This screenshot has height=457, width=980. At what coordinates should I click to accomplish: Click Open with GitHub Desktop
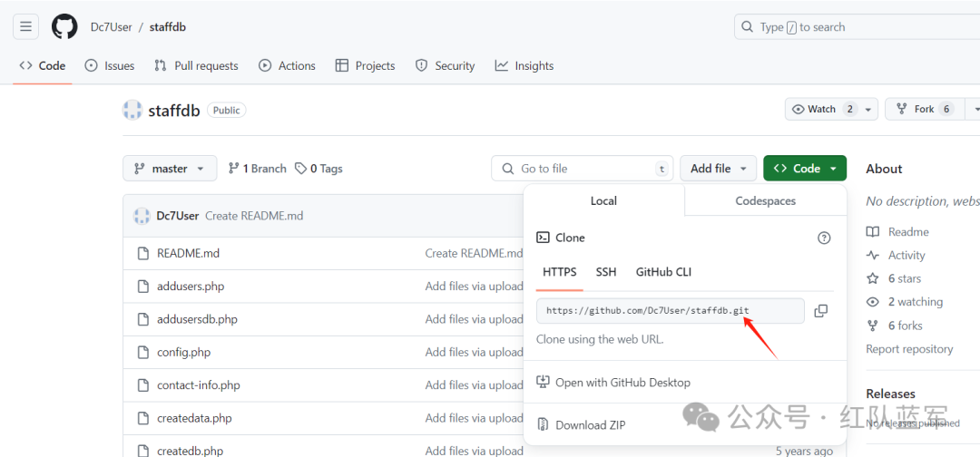(622, 383)
